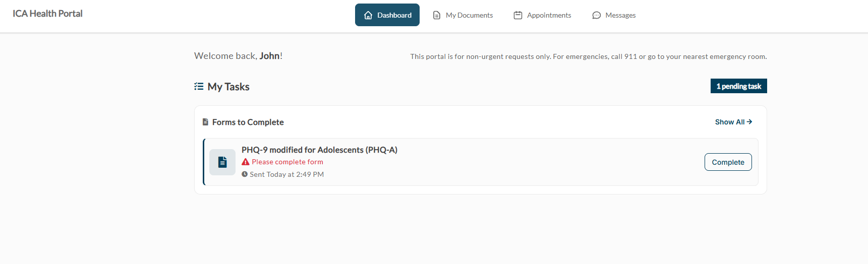The height and width of the screenshot is (264, 868).
Task: Click the PHQ-A form document thumbnail icon
Action: tap(222, 162)
